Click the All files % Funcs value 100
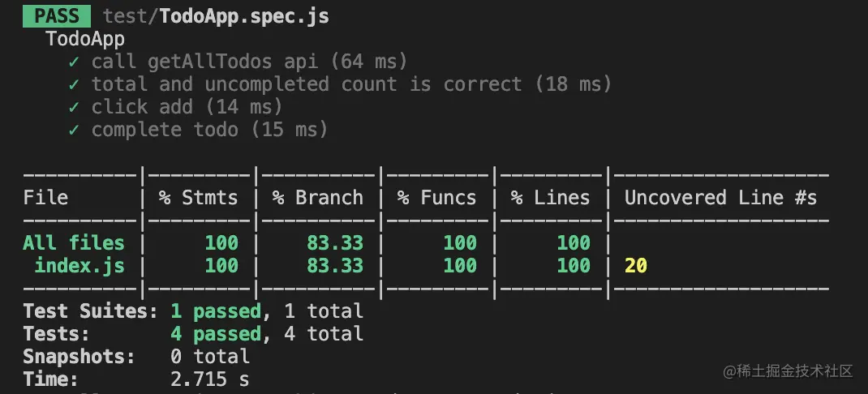This screenshot has width=868, height=394. 460,243
